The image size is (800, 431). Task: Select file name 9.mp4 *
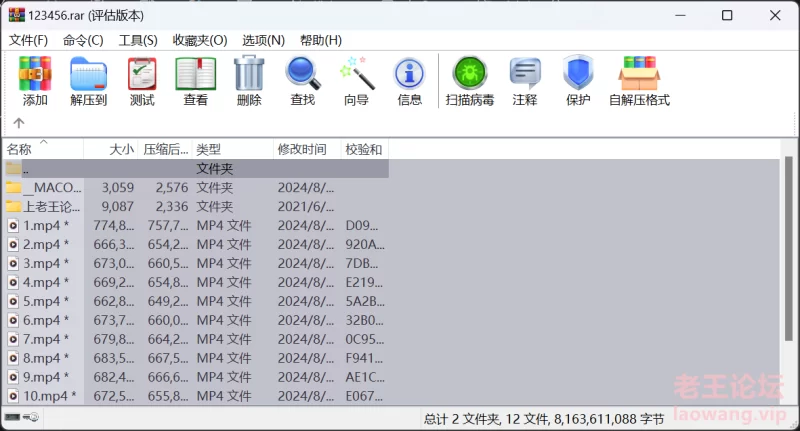pos(46,377)
